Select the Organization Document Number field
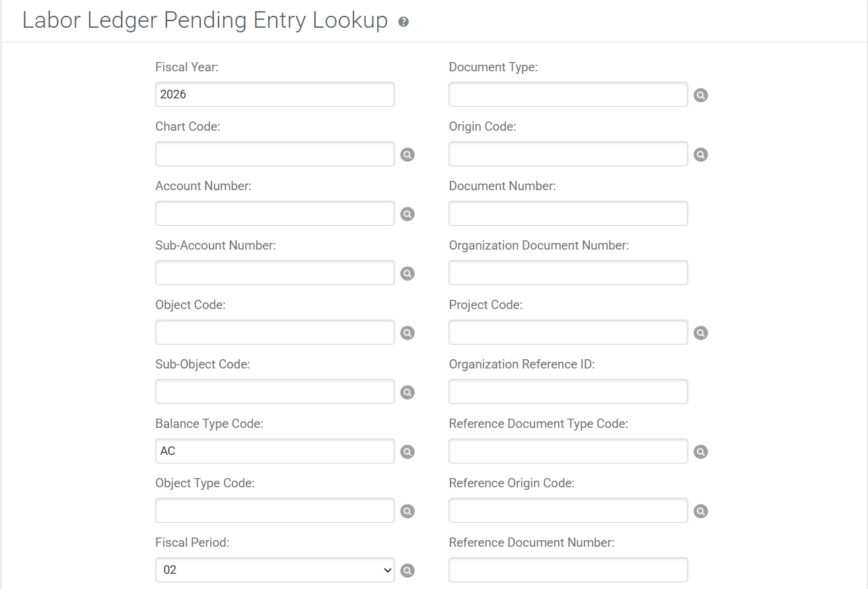 click(568, 273)
